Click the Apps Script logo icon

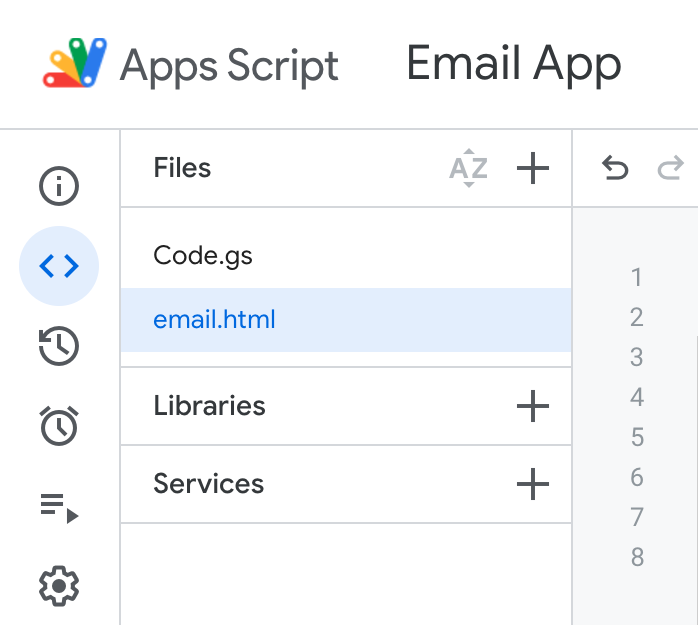[75, 63]
